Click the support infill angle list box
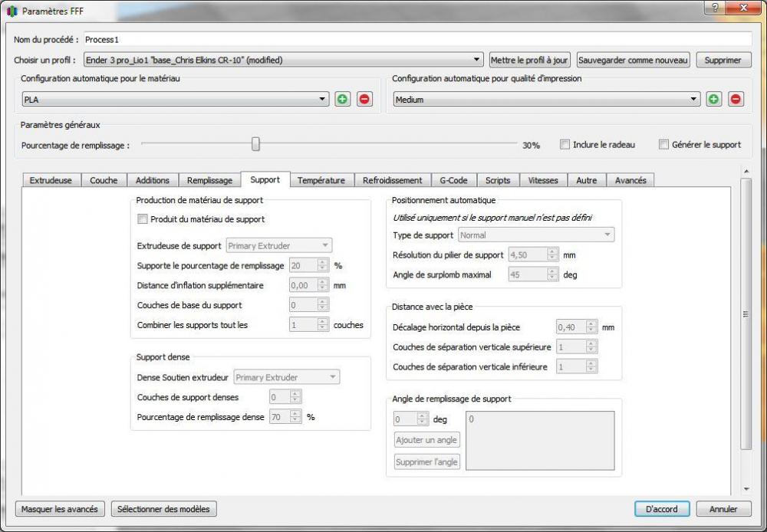The image size is (767, 532). click(540, 441)
